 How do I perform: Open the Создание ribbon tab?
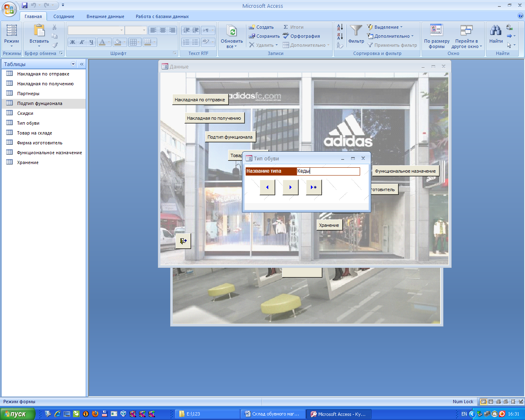pos(64,16)
